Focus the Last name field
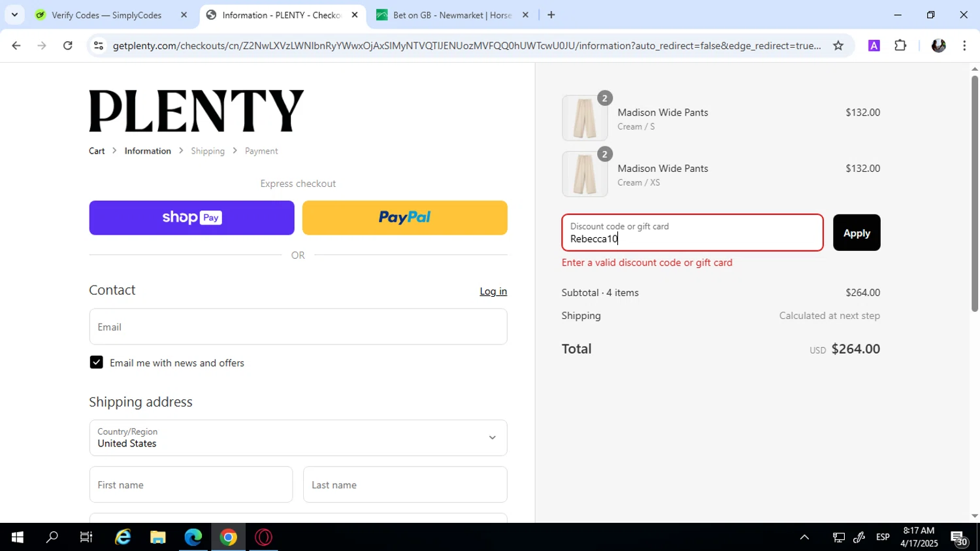Viewport: 980px width, 551px height. [x=405, y=484]
